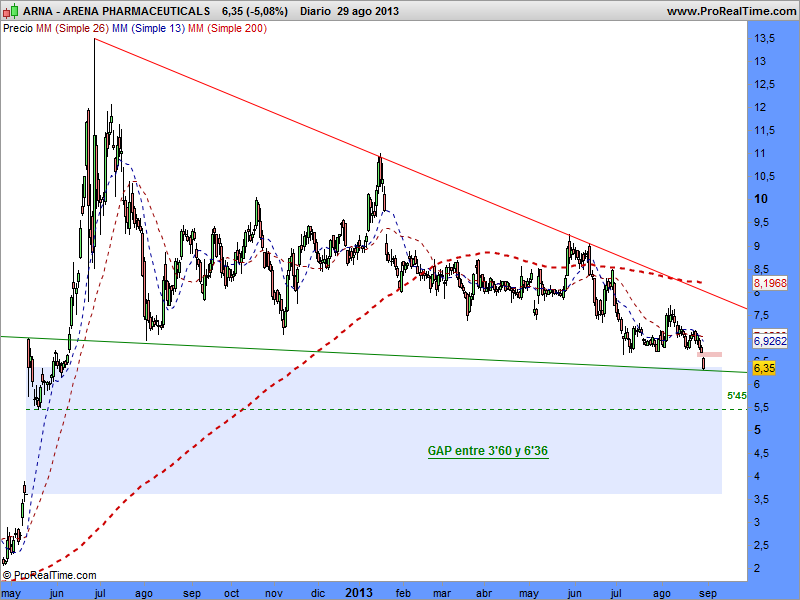
Task: Click the 6,9262 moving average value tag
Action: 770,341
